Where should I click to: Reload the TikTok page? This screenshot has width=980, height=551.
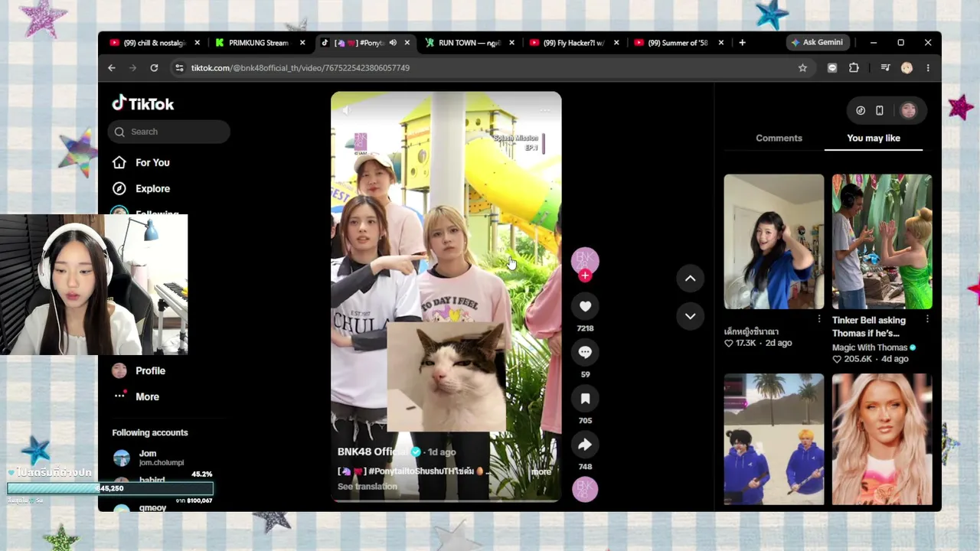click(154, 68)
